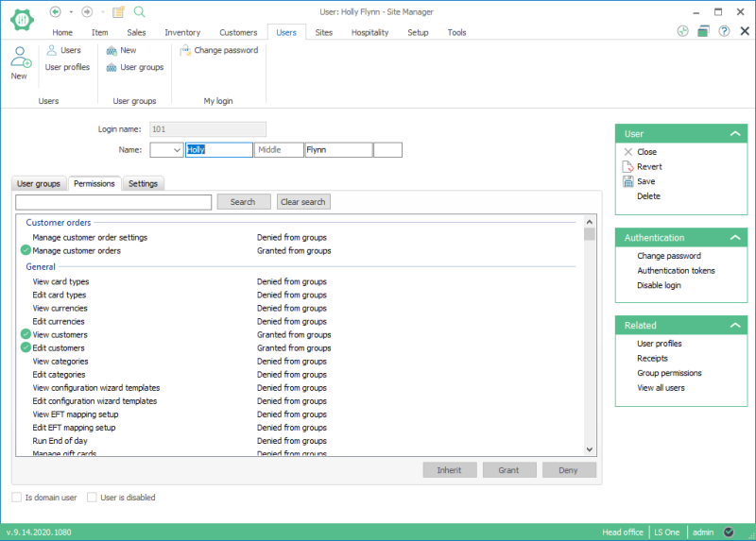Click the LS One gear logo icon
The width and height of the screenshot is (756, 541).
[22, 20]
